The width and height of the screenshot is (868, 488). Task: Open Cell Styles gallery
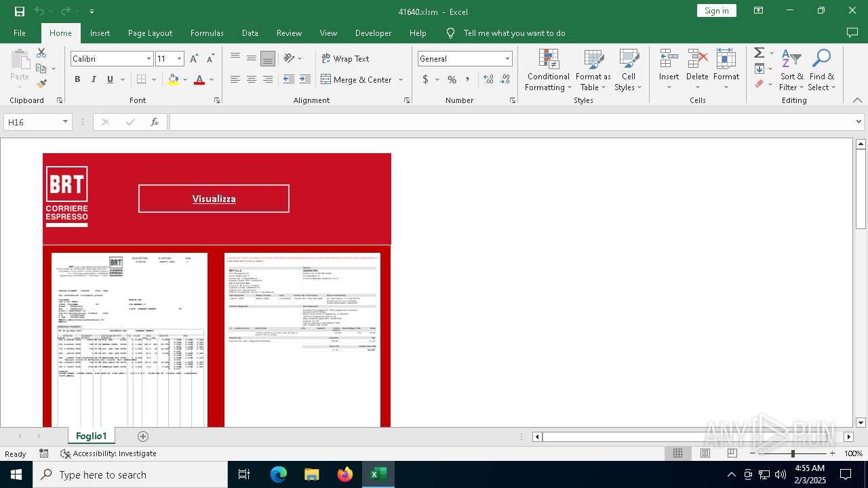coord(629,70)
